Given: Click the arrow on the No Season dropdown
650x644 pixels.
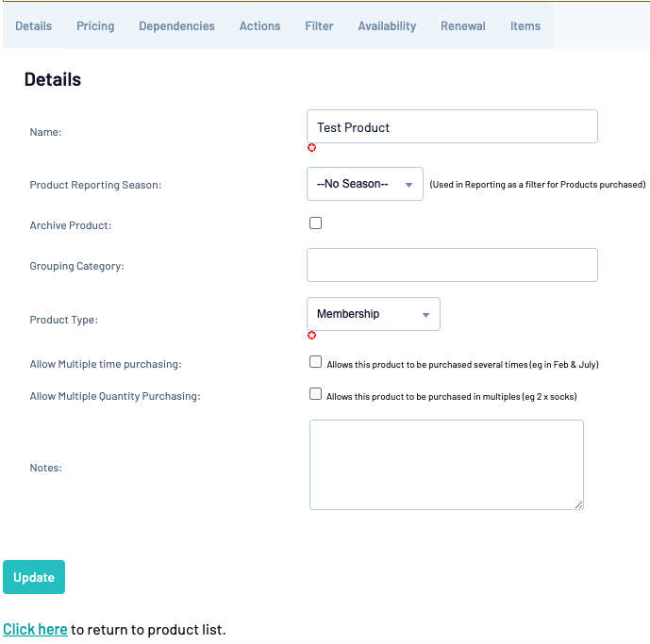Looking at the screenshot, I should 408,185.
